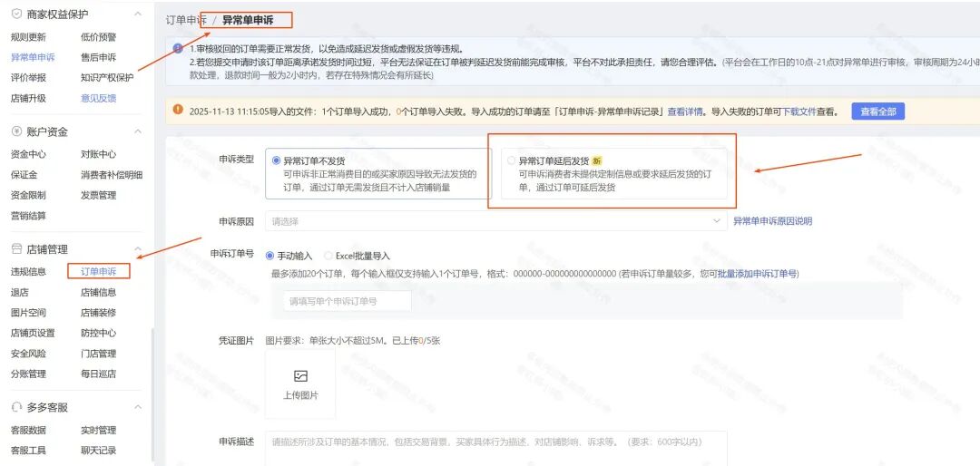Open the 申诉原因 dropdown
This screenshot has height=466, width=980.
tap(495, 220)
